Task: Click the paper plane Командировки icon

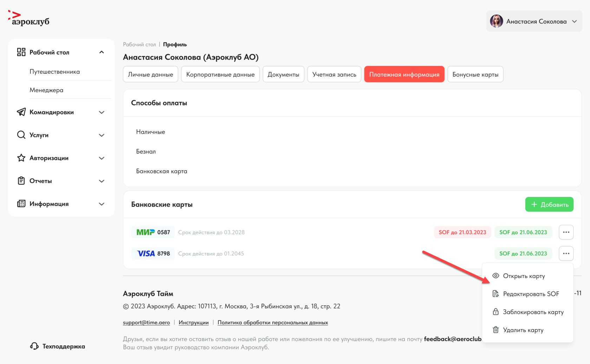Action: 21,112
